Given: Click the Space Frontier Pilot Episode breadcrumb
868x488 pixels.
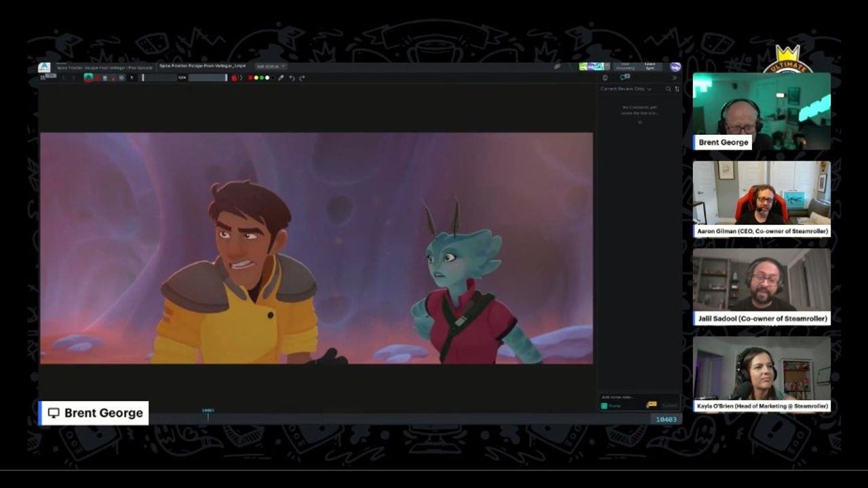Looking at the screenshot, I should pyautogui.click(x=104, y=68).
